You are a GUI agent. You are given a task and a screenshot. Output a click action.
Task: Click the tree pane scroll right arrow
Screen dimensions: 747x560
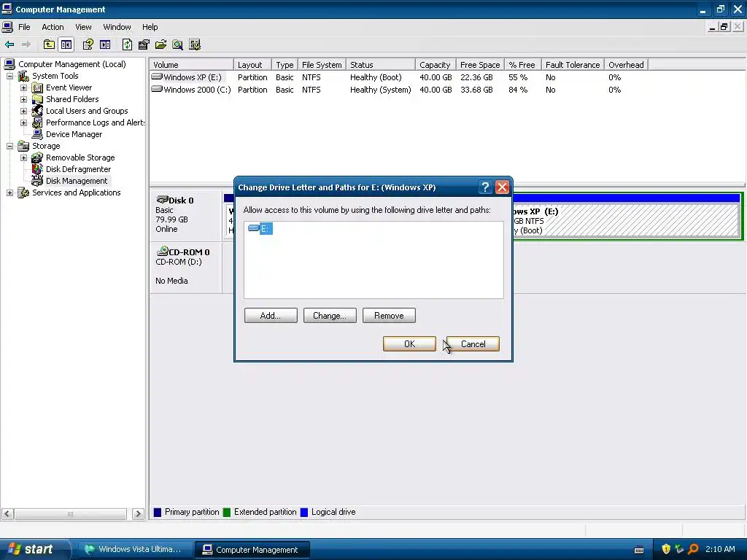[138, 514]
